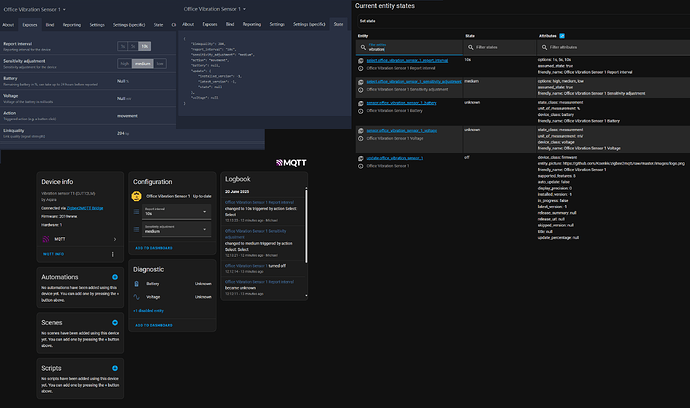The height and width of the screenshot is (408, 690).
Task: Add a new scene with plus icon
Action: point(115,322)
